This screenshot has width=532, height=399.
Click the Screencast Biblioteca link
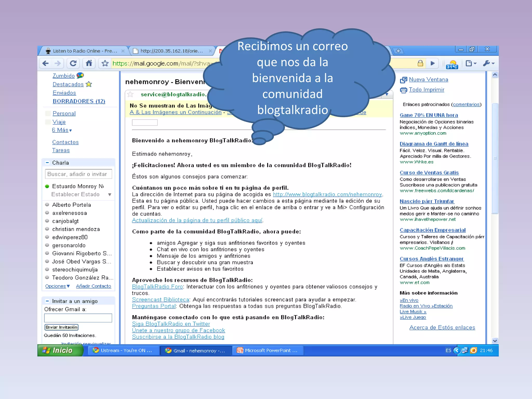161,300
